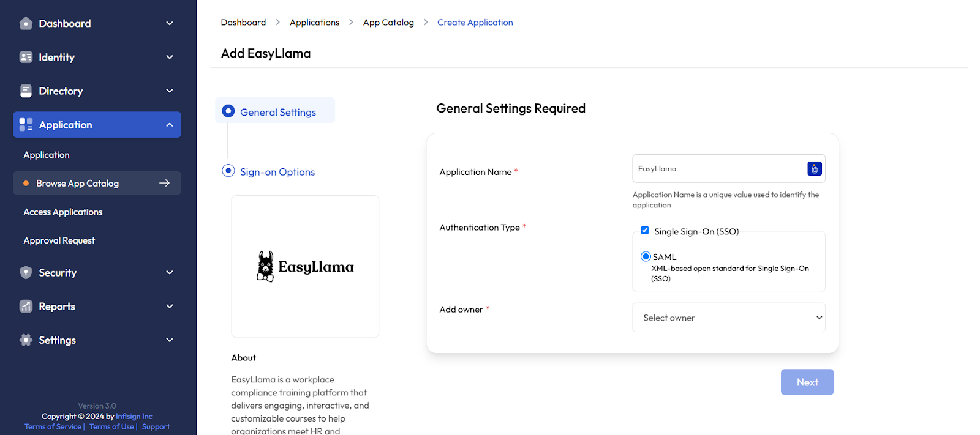Click the arrow icon beside Browse App Catalog

pyautogui.click(x=164, y=183)
